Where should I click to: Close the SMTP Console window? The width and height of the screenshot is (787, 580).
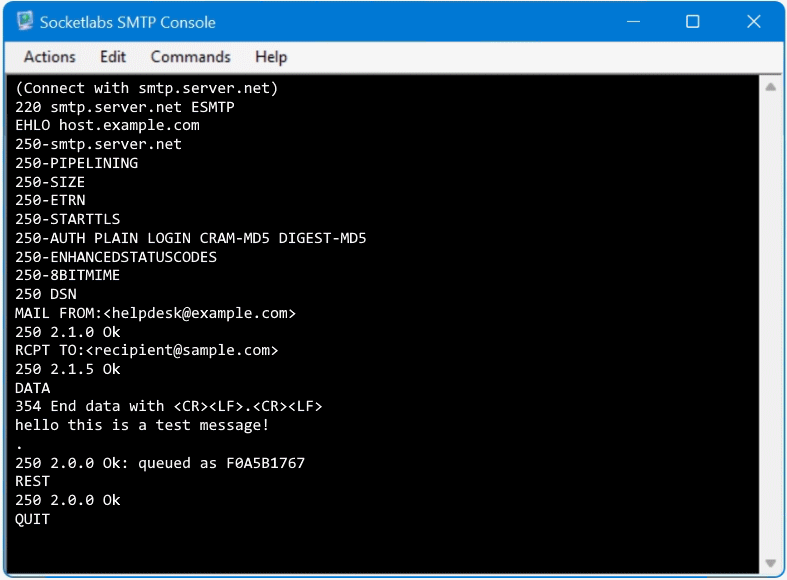[x=753, y=22]
